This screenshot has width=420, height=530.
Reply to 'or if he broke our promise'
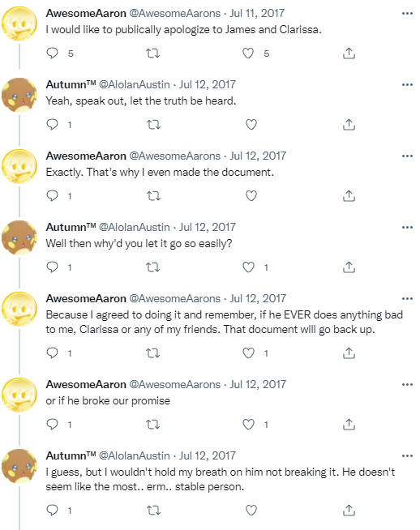(x=52, y=424)
